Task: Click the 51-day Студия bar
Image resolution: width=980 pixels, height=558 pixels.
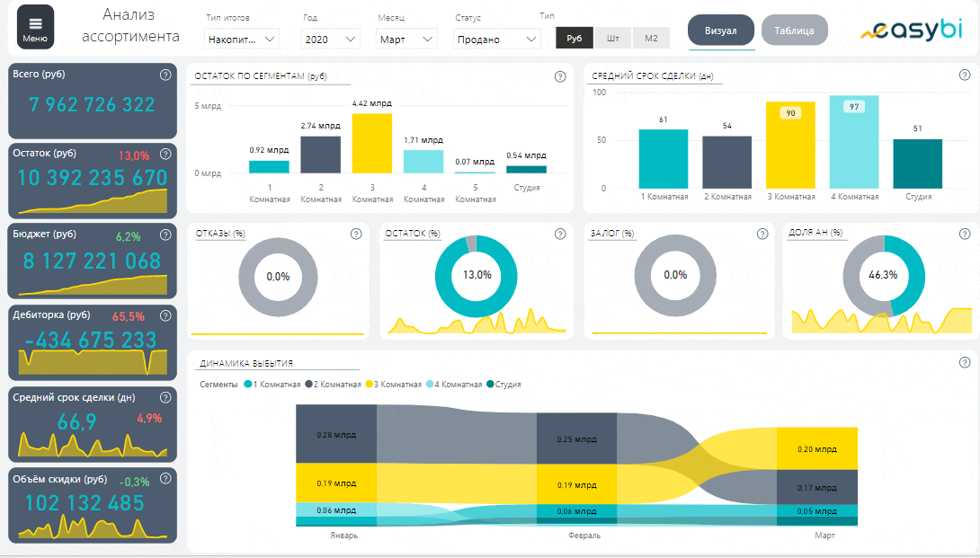Action: click(x=917, y=164)
